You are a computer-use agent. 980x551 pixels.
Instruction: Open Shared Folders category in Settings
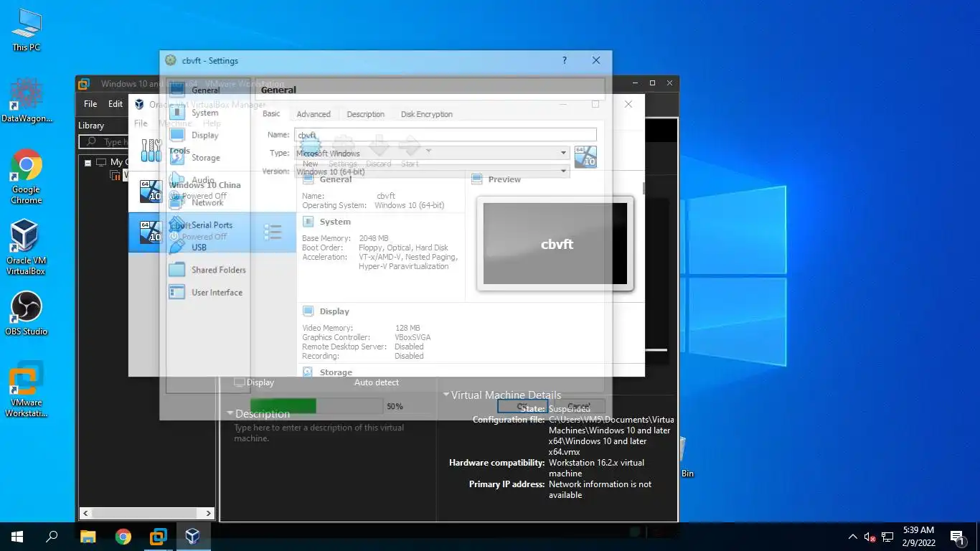point(207,270)
